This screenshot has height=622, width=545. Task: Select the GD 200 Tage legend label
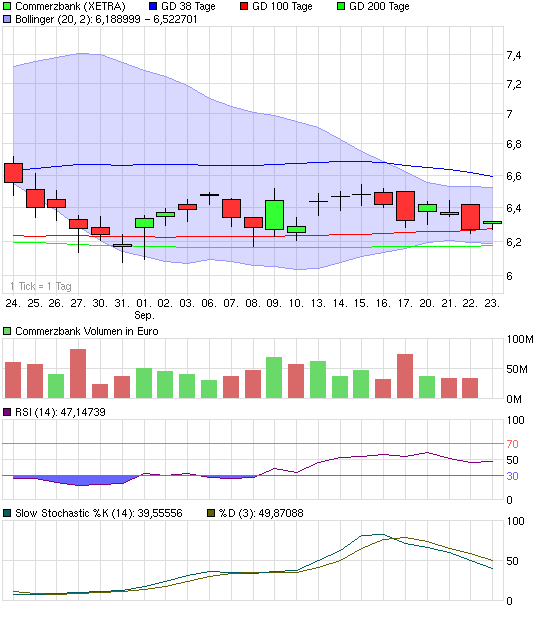point(379,6)
